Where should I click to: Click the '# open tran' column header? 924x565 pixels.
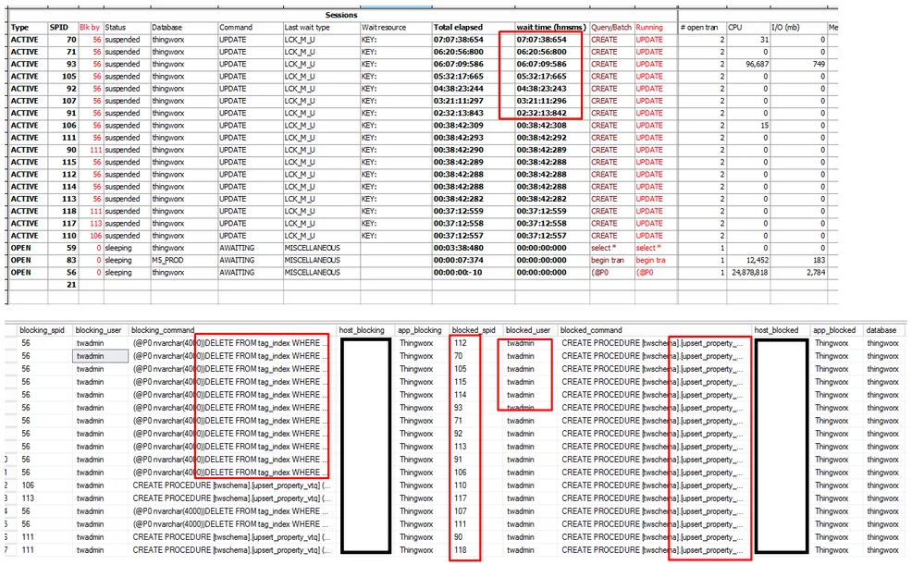coord(699,27)
